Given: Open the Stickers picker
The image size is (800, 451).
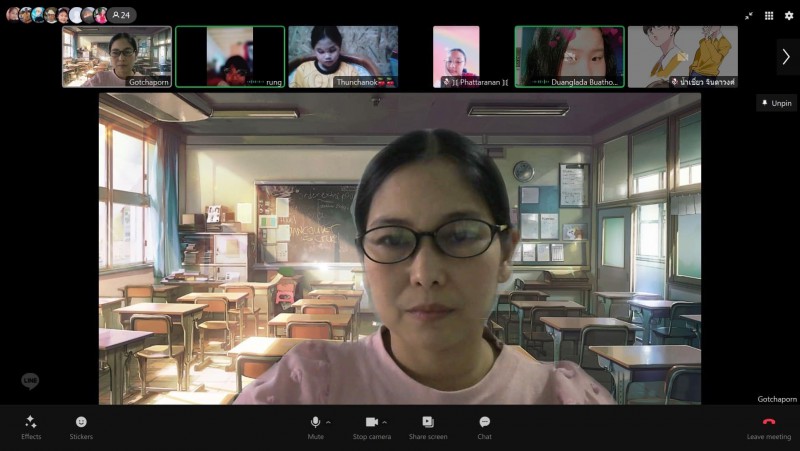Looking at the screenshot, I should coord(81,427).
